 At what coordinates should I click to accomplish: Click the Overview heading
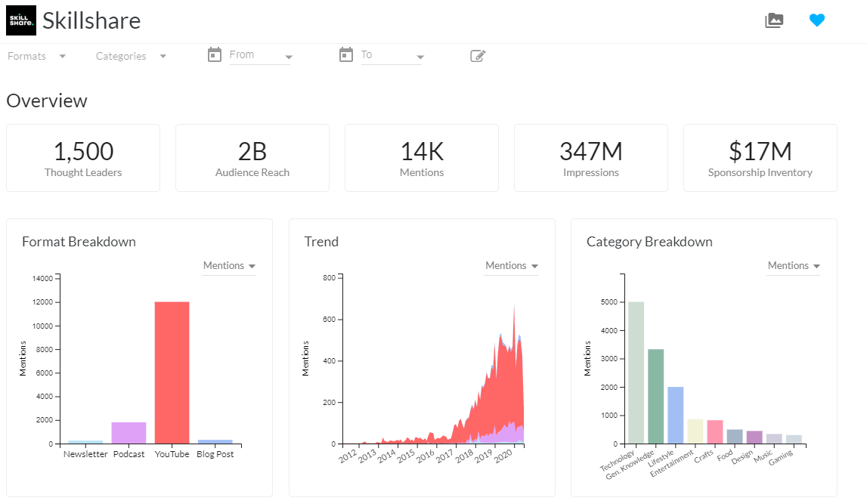tap(47, 101)
